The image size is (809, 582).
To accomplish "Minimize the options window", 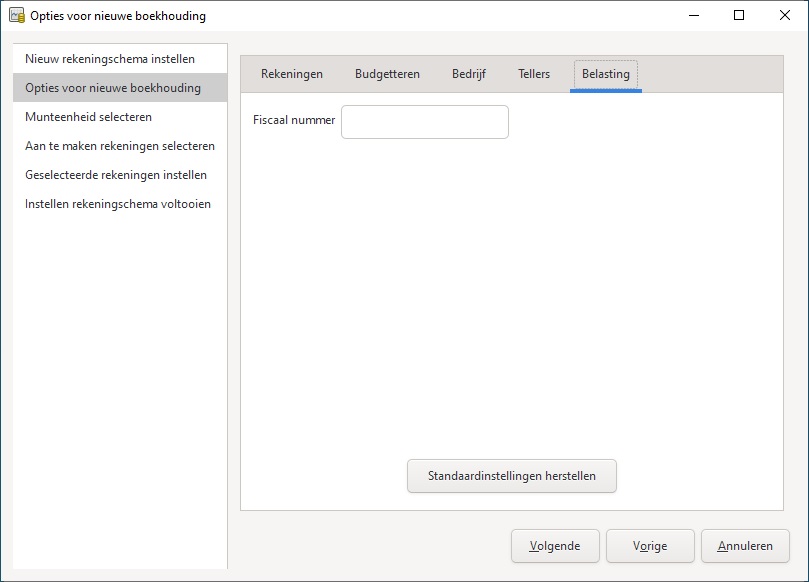I will pos(692,16).
